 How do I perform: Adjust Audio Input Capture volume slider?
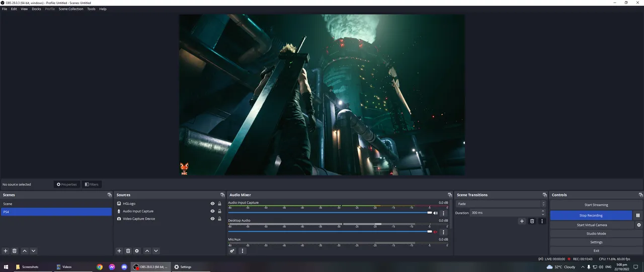coord(330,213)
